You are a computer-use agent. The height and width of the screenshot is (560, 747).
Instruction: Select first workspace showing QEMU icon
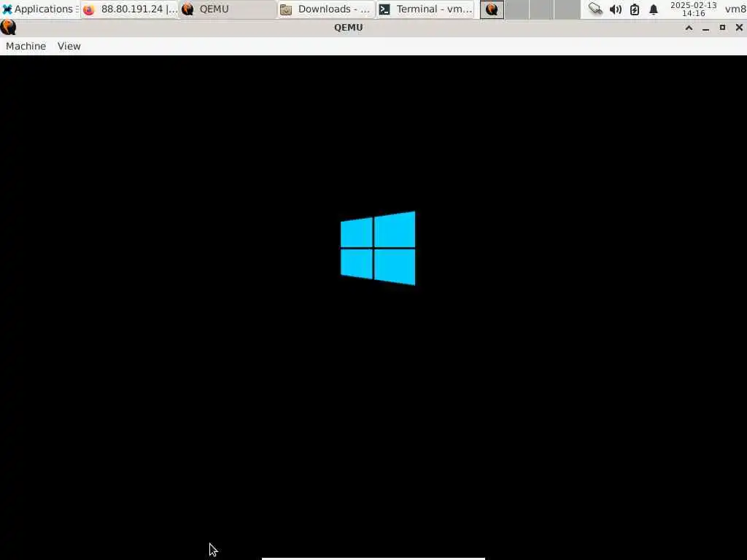point(492,9)
